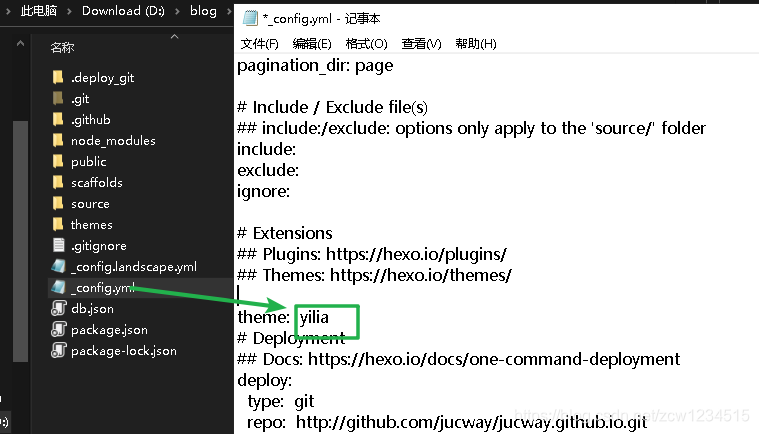Click the github.com/jucway repo URL
The width and height of the screenshot is (759, 434).
471,422
